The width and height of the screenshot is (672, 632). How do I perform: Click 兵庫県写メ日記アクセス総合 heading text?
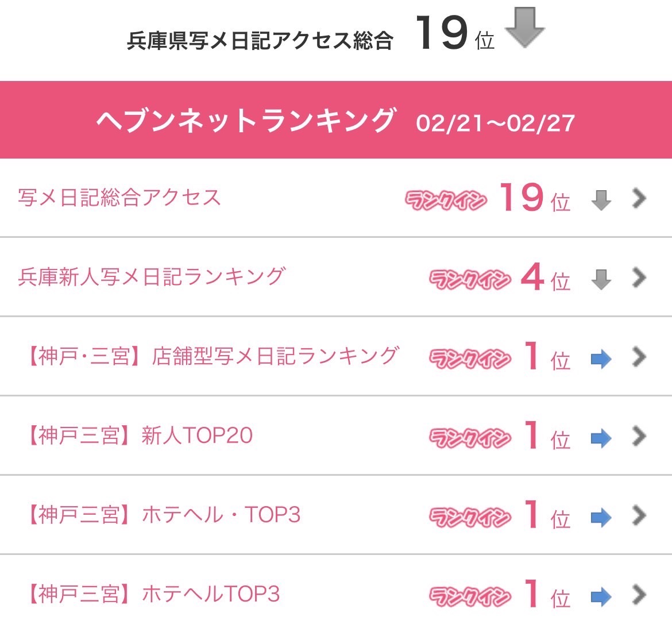pyautogui.click(x=260, y=41)
